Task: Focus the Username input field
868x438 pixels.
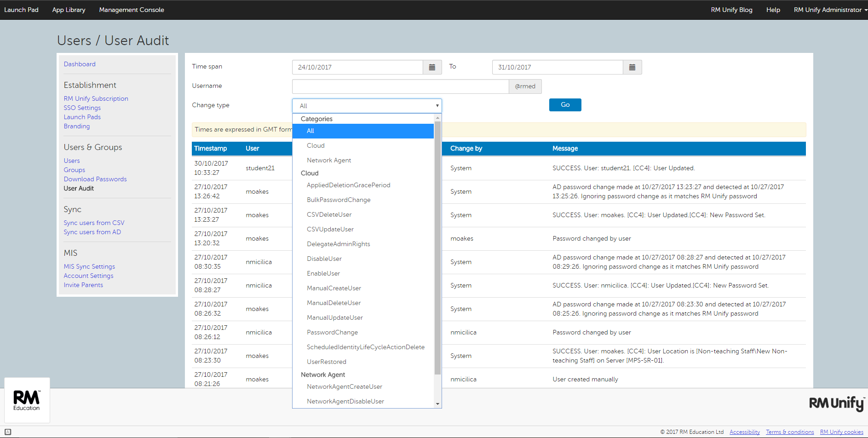Action: (x=400, y=86)
